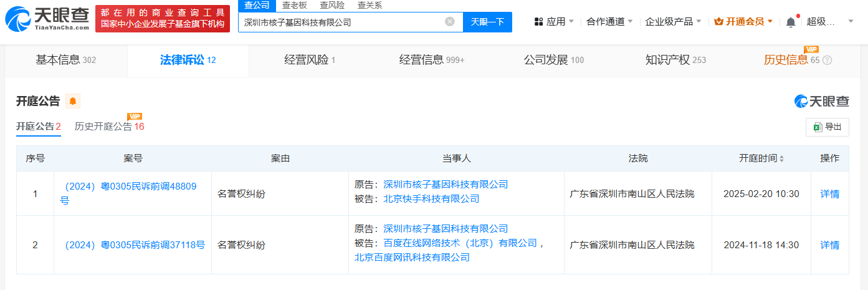Viewport: 868px width, 290px height.
Task: Select the 开庭公告 2 sub-tab
Action: (x=39, y=127)
